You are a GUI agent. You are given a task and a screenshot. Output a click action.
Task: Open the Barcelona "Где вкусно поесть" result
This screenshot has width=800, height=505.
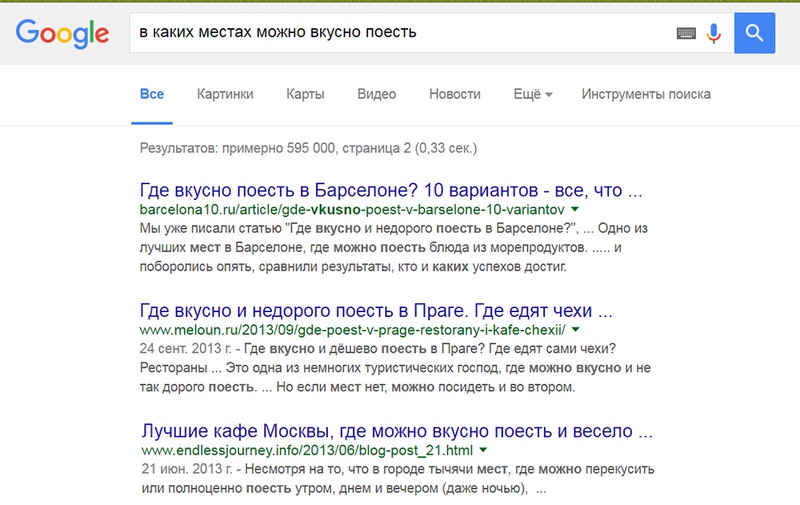391,190
